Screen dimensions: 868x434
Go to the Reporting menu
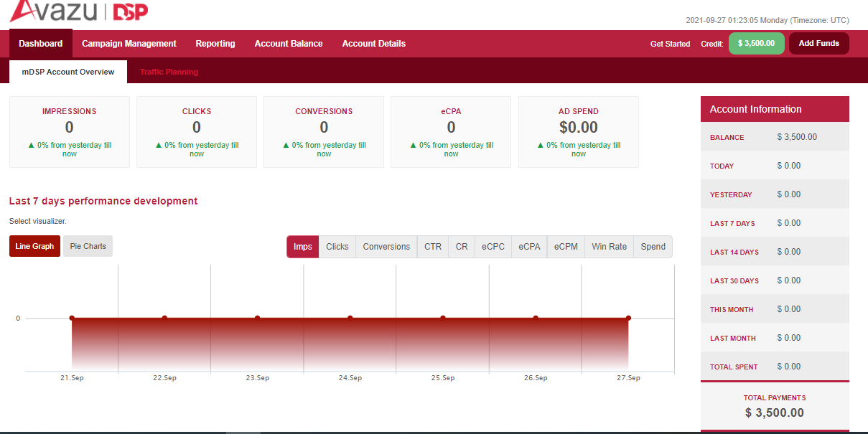coord(215,44)
